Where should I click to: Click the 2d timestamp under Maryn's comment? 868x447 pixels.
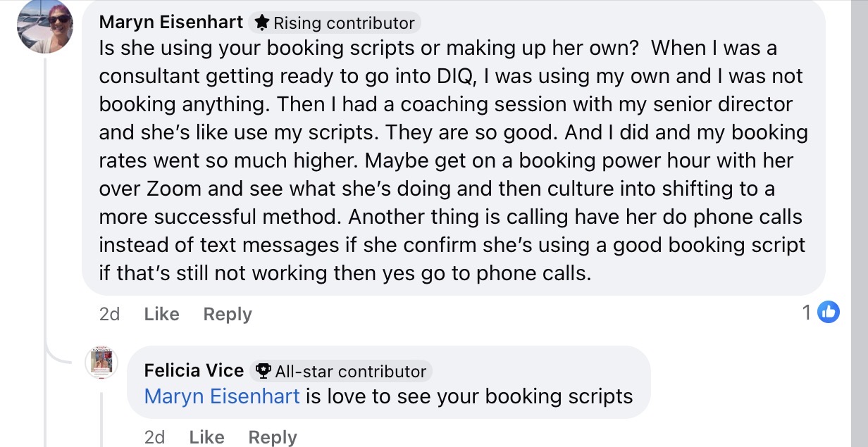(109, 314)
